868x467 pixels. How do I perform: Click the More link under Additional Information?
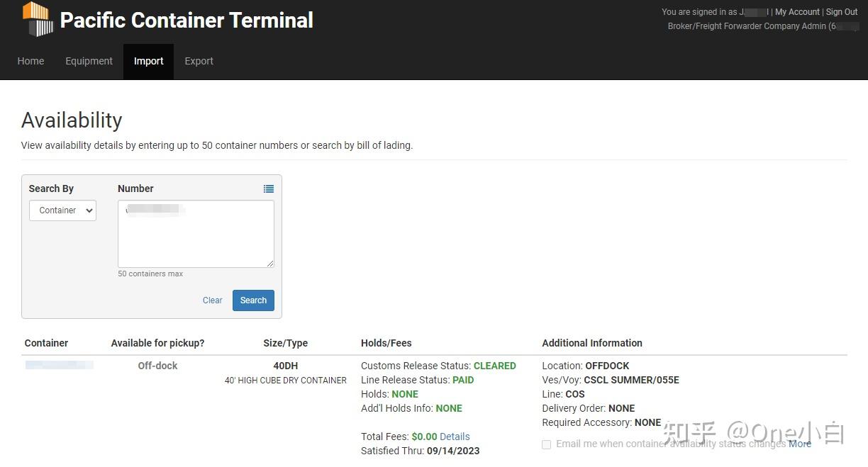(x=800, y=444)
